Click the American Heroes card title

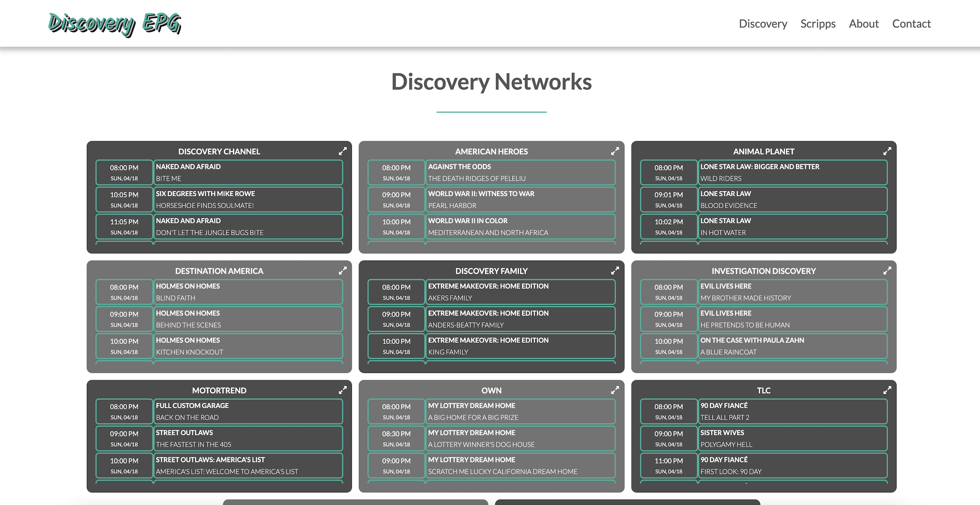pyautogui.click(x=491, y=151)
